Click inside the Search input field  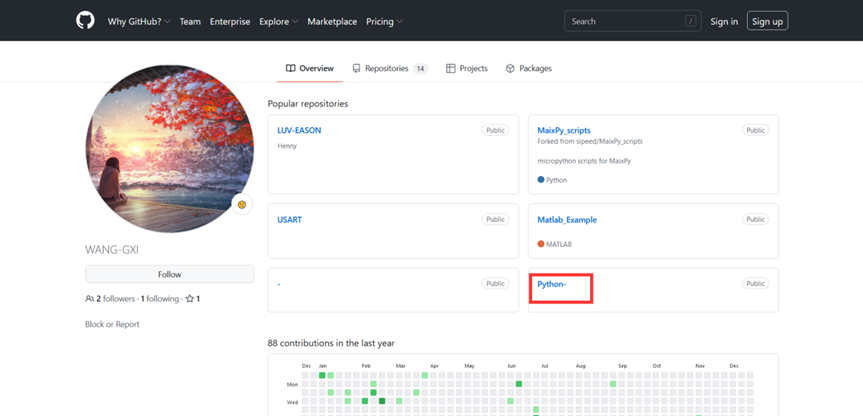click(624, 21)
